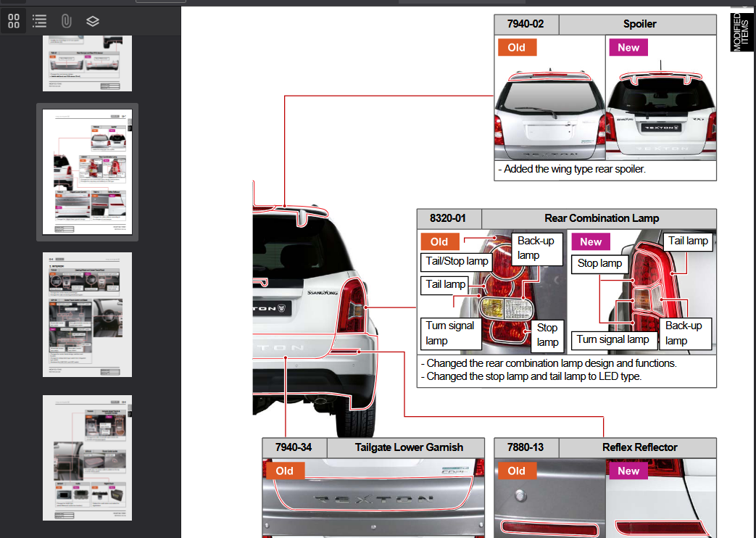Click the 'Added the wing type rear spoiler.' note
756x538 pixels.
coord(572,170)
